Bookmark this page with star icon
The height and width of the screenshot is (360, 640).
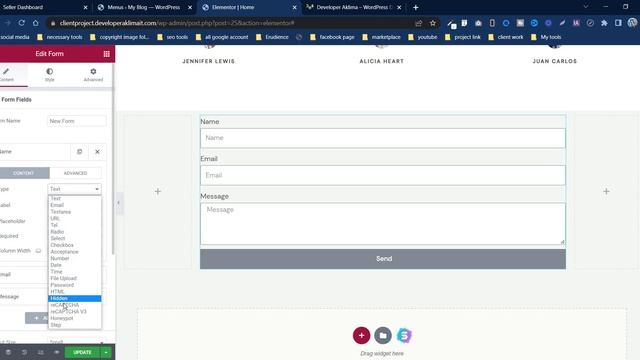(x=433, y=23)
